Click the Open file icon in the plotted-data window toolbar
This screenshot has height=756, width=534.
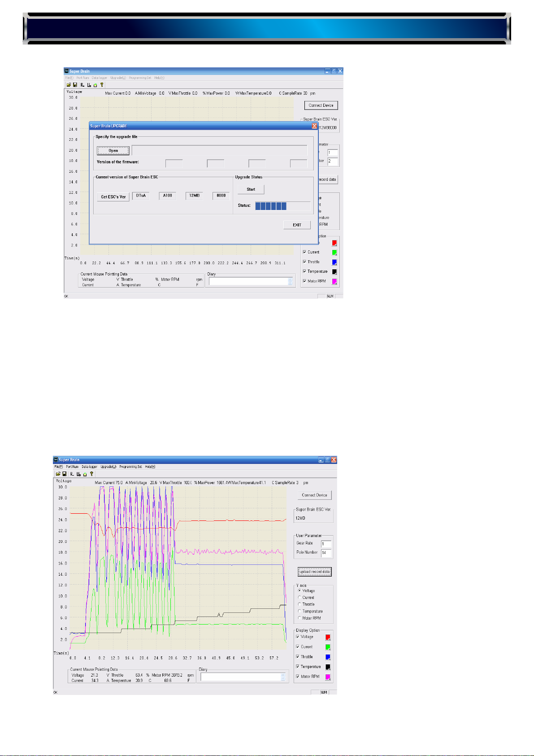coord(58,474)
